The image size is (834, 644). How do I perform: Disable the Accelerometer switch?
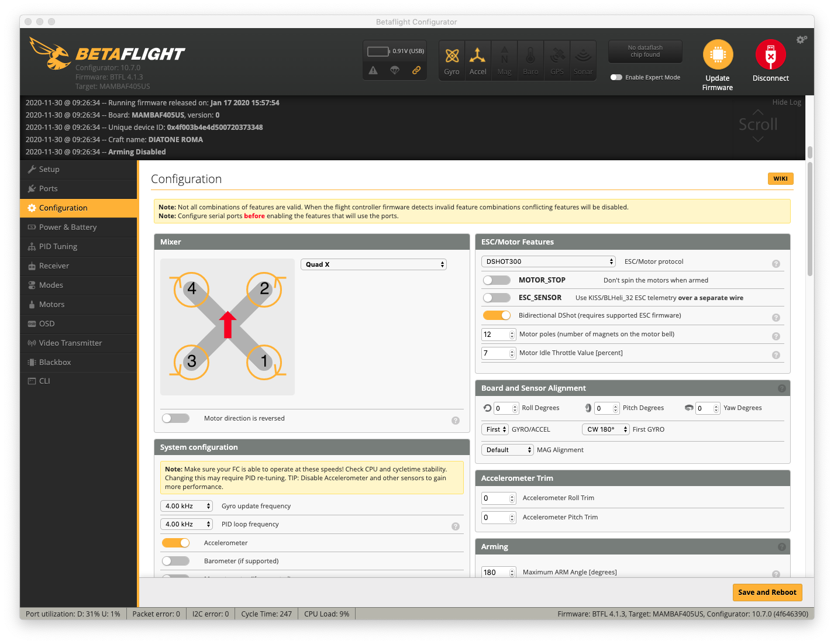pos(175,543)
